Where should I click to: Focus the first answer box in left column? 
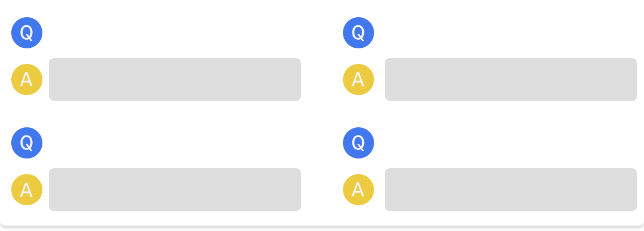pyautogui.click(x=175, y=80)
